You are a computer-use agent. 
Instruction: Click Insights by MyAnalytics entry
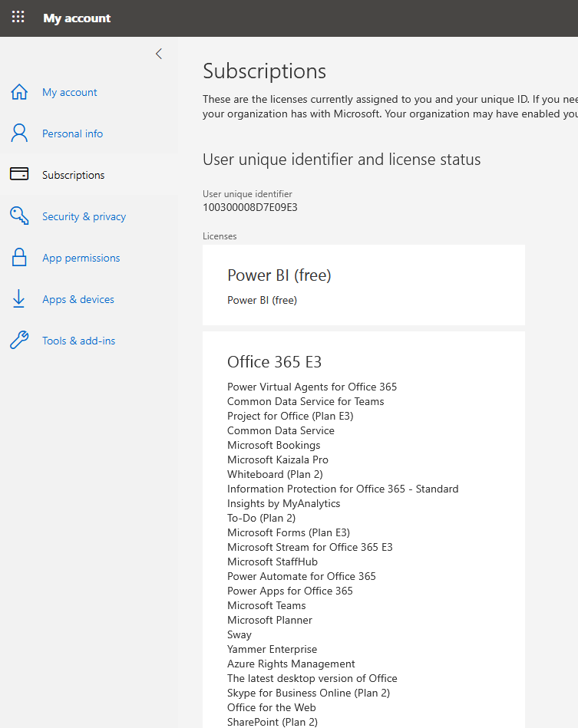[283, 504]
